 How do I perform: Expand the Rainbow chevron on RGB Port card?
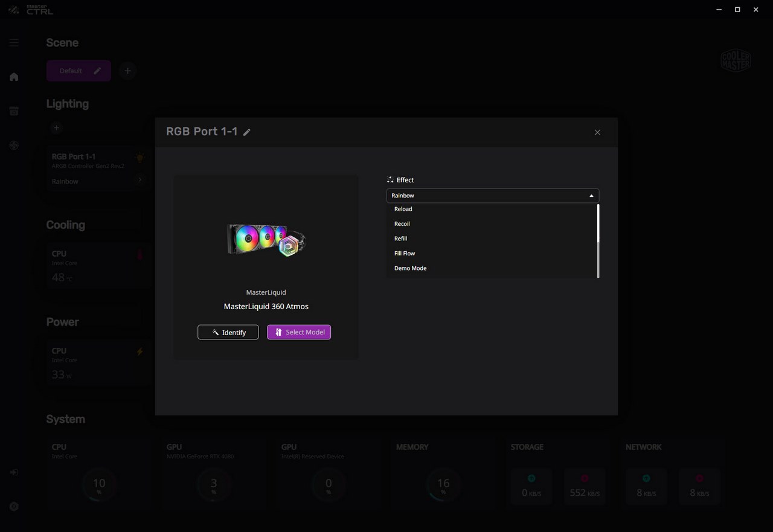pos(140,180)
